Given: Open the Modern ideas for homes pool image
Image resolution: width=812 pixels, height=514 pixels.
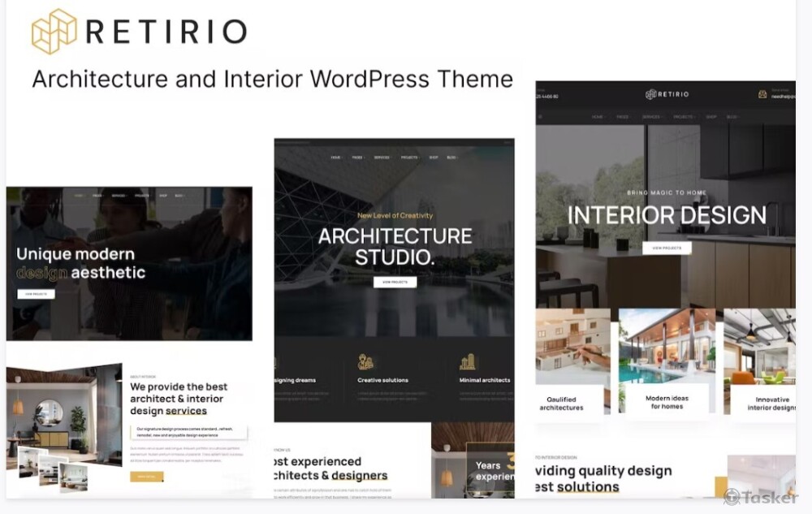Looking at the screenshot, I should point(667,347).
